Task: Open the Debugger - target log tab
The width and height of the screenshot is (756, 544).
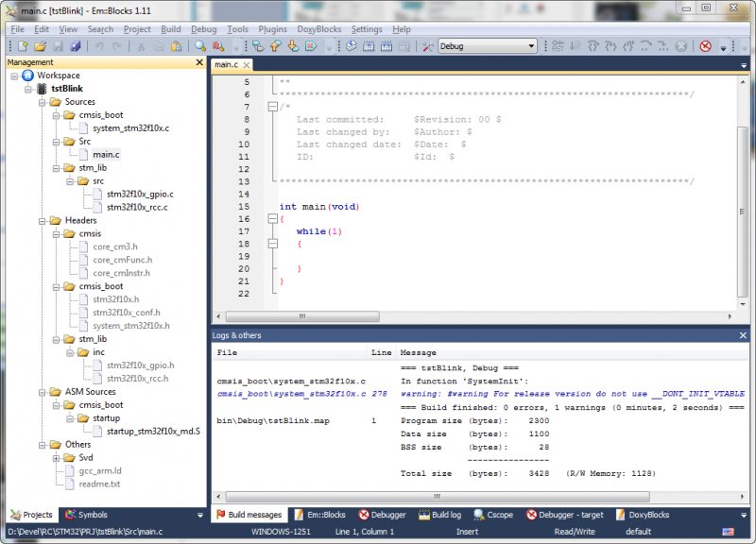Action: 564,515
